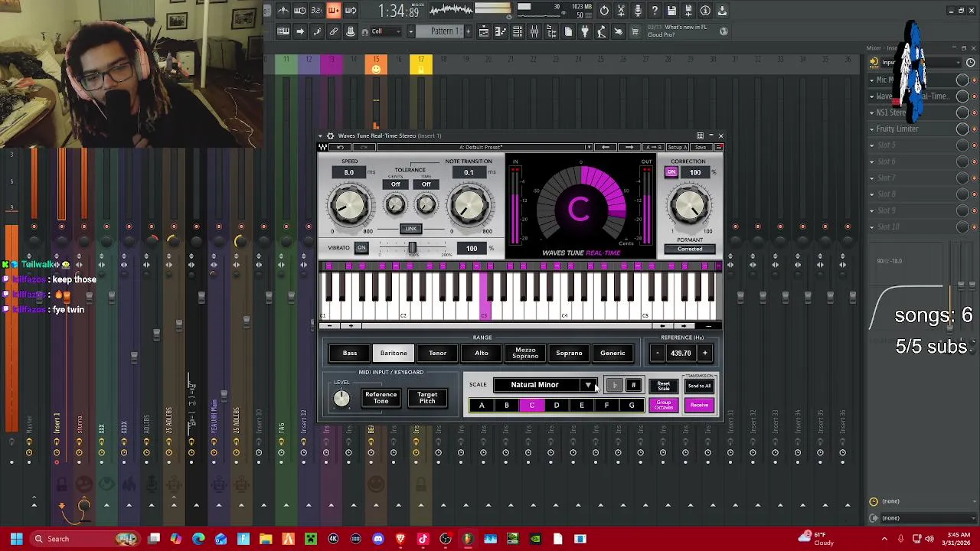This screenshot has height=551, width=980.
Task: Toggle Group Octaves button
Action: pyautogui.click(x=664, y=405)
